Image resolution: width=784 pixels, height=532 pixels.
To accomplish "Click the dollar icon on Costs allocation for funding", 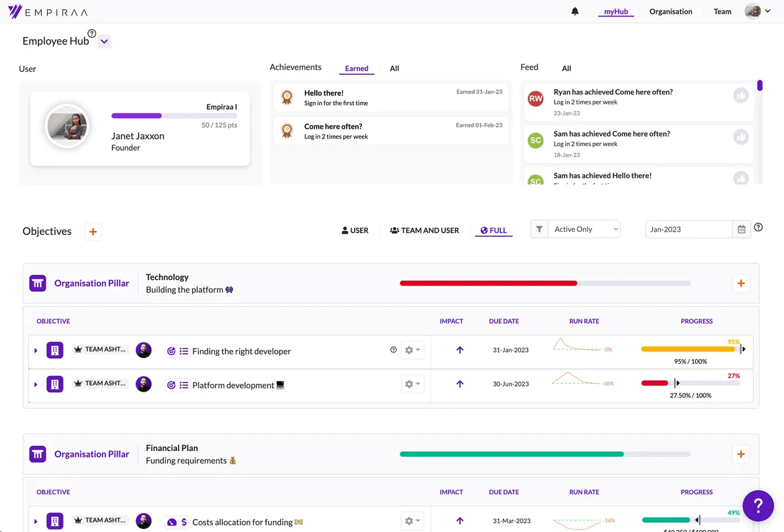I will coord(184,522).
